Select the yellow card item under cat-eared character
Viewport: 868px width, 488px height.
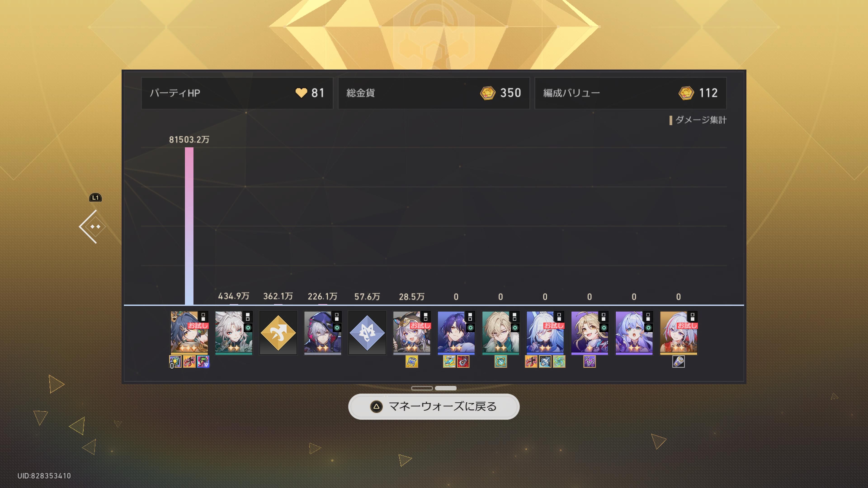pos(411,362)
